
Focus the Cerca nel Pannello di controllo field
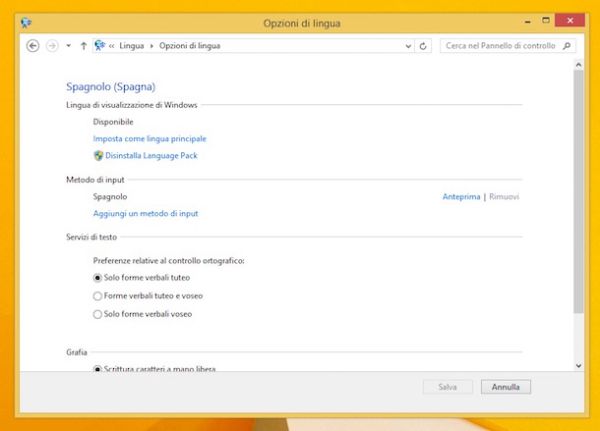500,46
